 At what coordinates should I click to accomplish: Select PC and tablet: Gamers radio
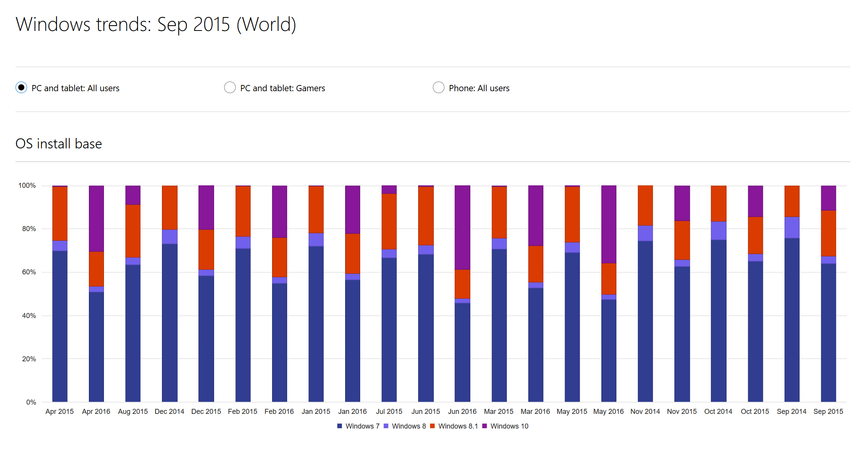pyautogui.click(x=230, y=88)
